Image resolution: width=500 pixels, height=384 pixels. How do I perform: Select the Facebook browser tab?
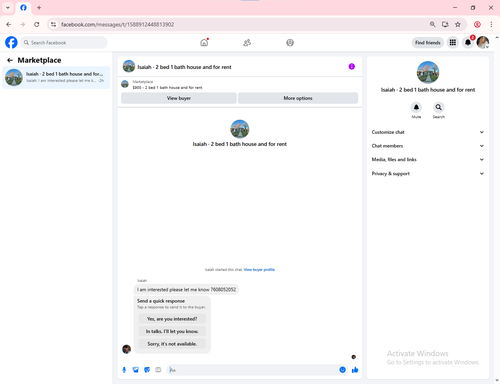(23, 8)
